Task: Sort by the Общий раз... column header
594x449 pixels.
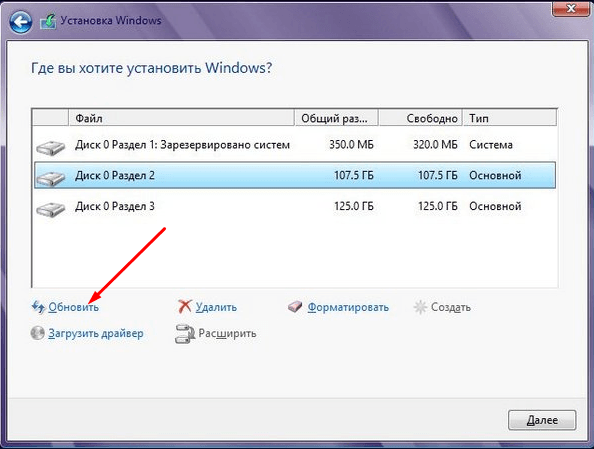Action: click(x=336, y=118)
